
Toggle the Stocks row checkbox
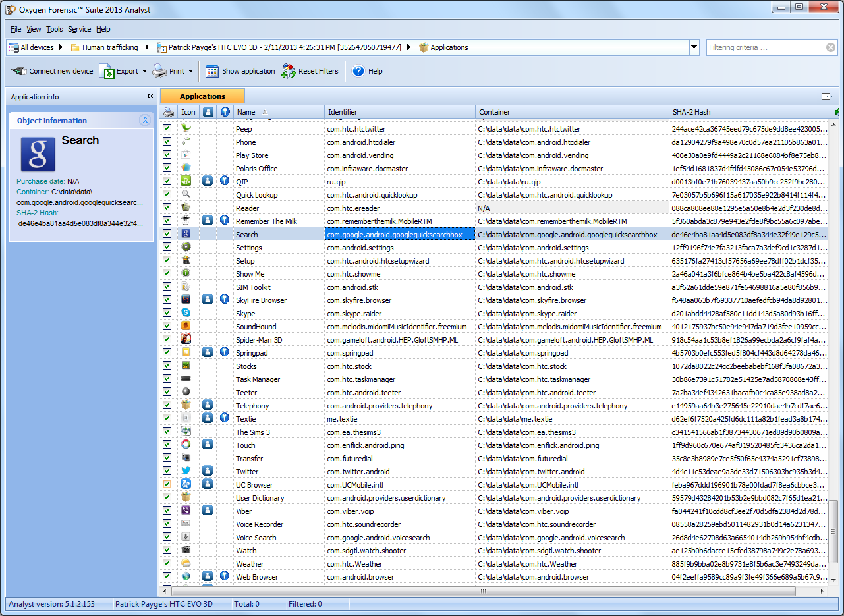click(x=167, y=366)
